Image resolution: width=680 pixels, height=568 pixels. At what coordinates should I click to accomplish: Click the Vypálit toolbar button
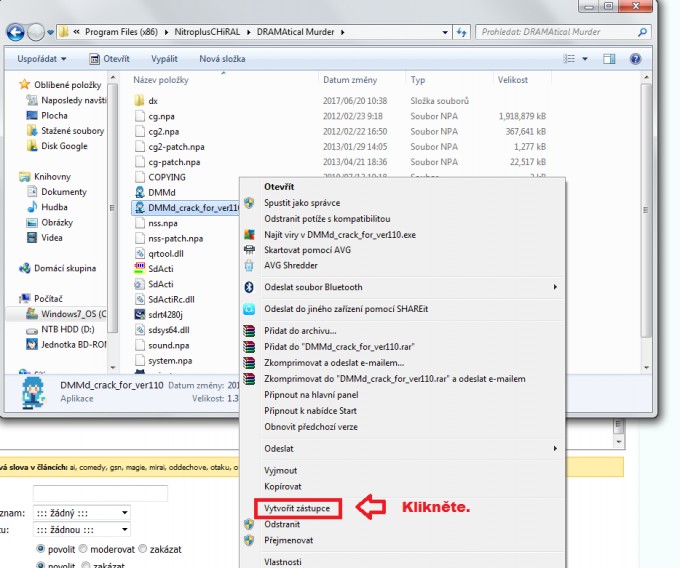[x=164, y=59]
